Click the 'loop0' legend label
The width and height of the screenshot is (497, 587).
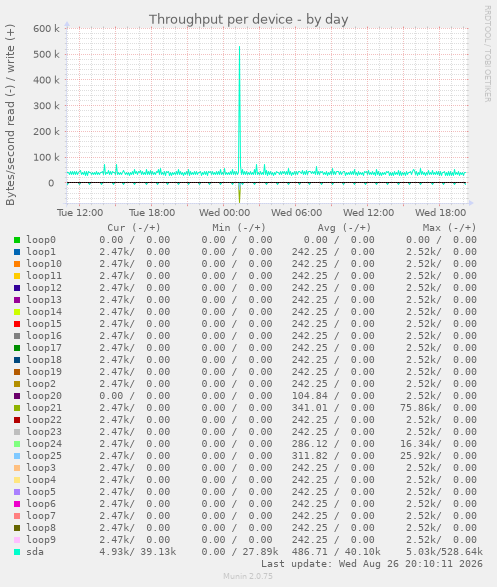[x=41, y=240]
